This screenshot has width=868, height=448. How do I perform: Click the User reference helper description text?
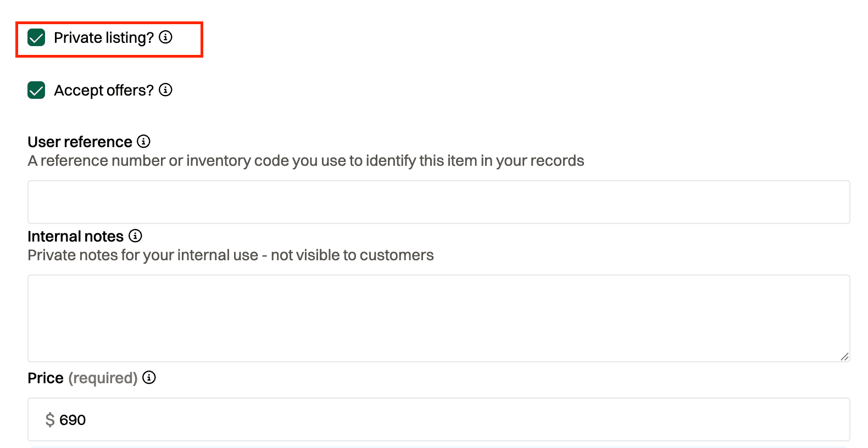pos(305,161)
